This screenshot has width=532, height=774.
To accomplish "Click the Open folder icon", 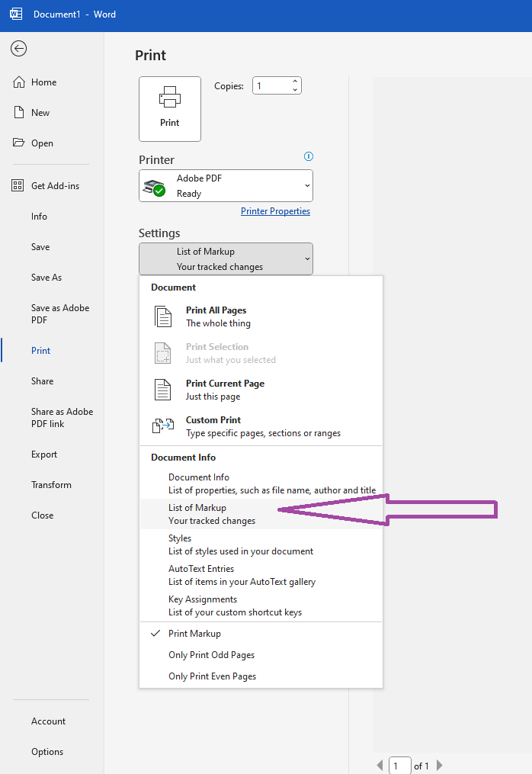I will (19, 143).
